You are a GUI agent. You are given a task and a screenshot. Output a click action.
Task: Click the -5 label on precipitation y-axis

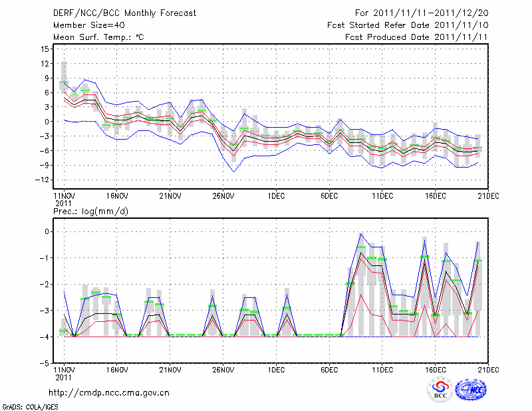pos(45,364)
